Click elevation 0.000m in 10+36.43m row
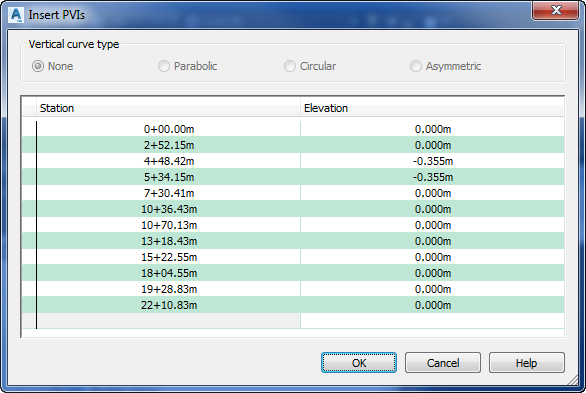Screen dimensions: 586x393 click(x=432, y=209)
